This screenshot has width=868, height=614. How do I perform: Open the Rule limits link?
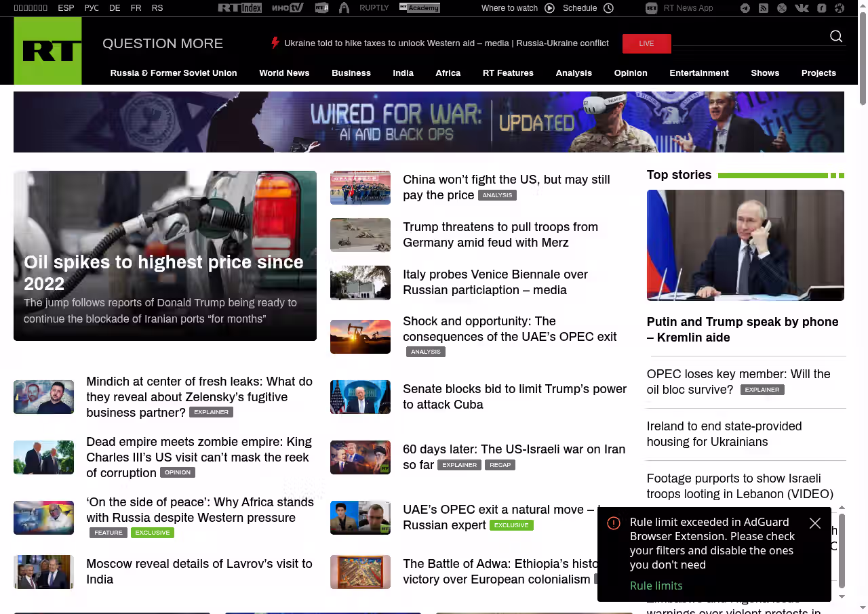point(656,586)
